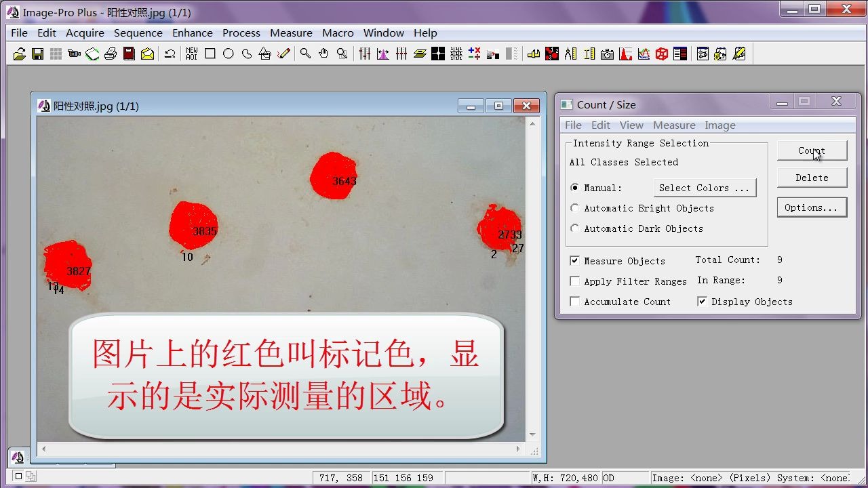Enable the Apply Filter Ranges checkbox

[x=574, y=281]
